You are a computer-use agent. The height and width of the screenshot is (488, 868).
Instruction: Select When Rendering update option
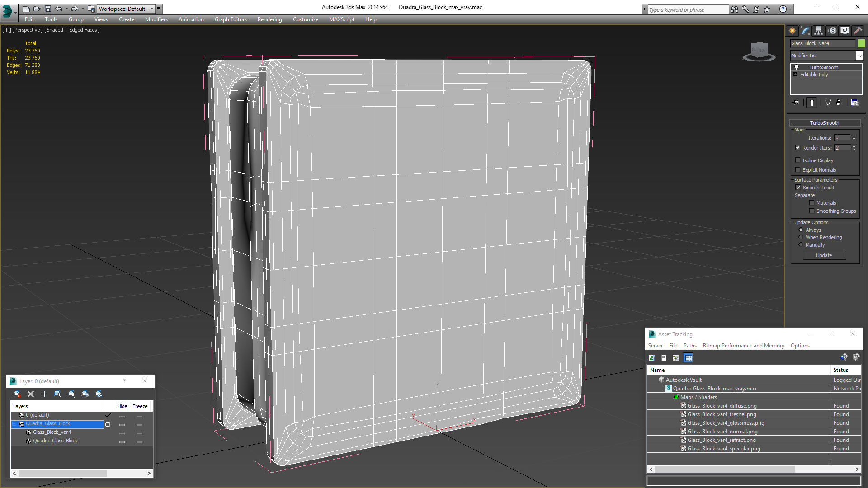pyautogui.click(x=801, y=237)
